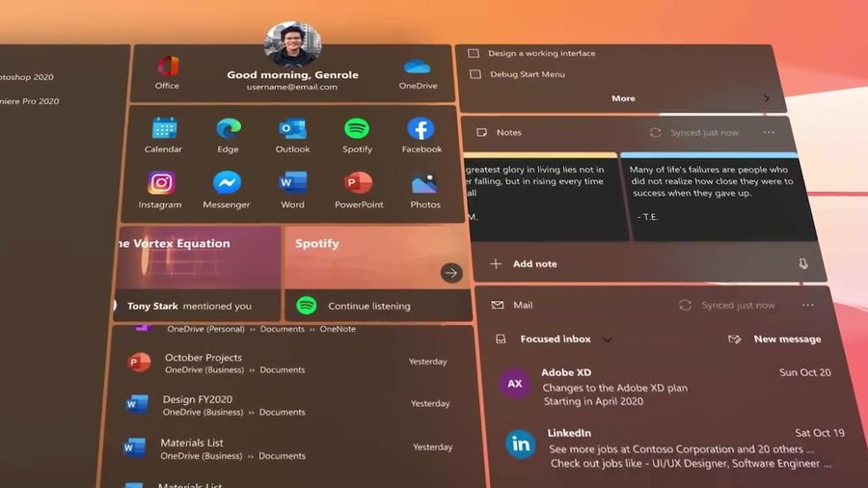The height and width of the screenshot is (488, 868).
Task: Click Add note
Action: (x=534, y=264)
